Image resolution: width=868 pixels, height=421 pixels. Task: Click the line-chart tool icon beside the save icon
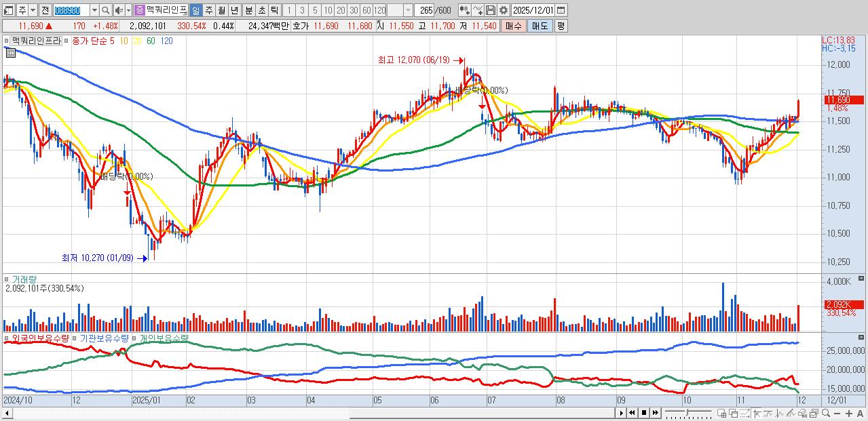pos(477,10)
